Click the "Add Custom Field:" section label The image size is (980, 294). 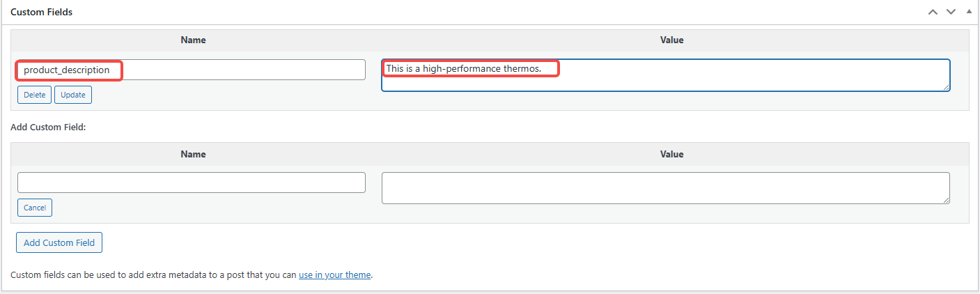point(48,128)
